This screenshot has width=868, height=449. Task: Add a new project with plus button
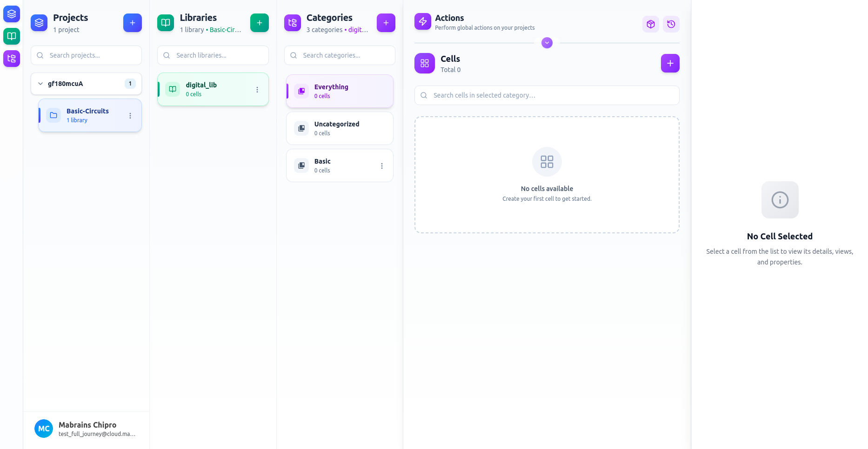click(x=133, y=23)
